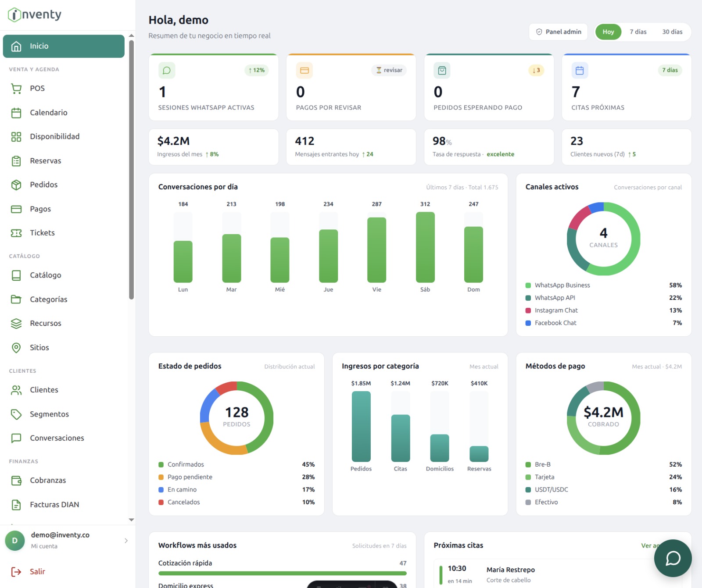Select the Segmentos tag icon
The width and height of the screenshot is (702, 588).
click(16, 414)
